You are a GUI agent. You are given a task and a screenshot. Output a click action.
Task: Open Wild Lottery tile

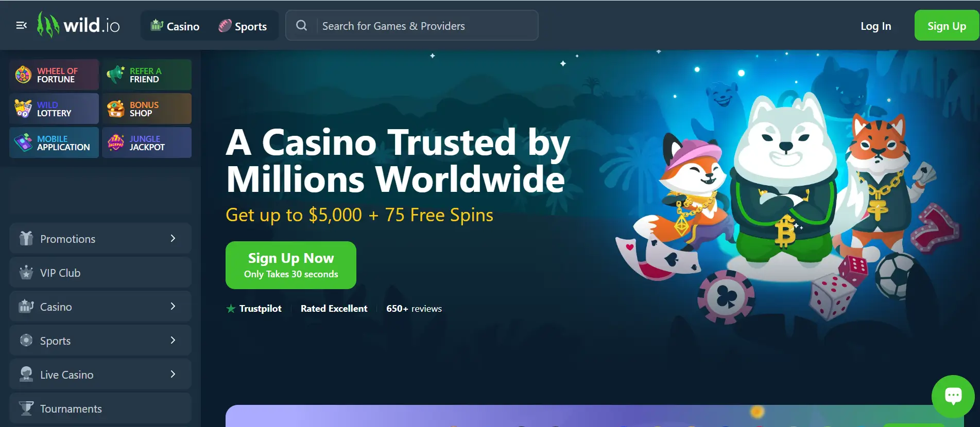tap(54, 109)
